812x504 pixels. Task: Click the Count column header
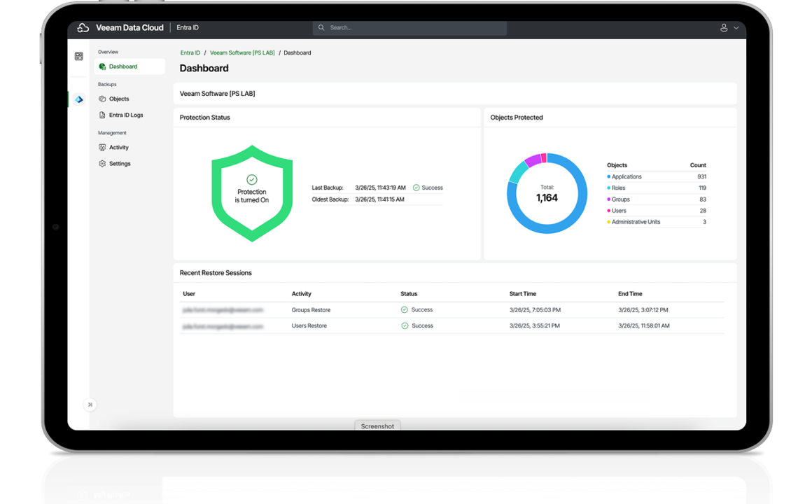coord(698,165)
